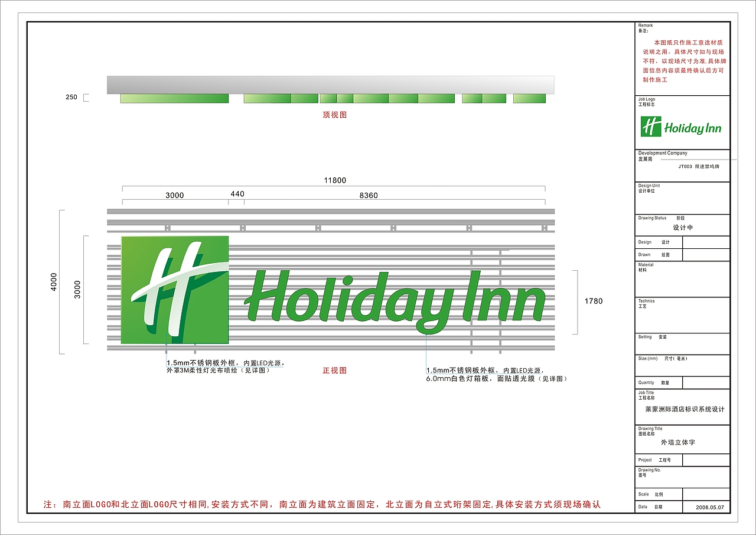Image resolution: width=756 pixels, height=535 pixels.
Task: Click the Remark 备注 heading
Action: pyautogui.click(x=645, y=28)
